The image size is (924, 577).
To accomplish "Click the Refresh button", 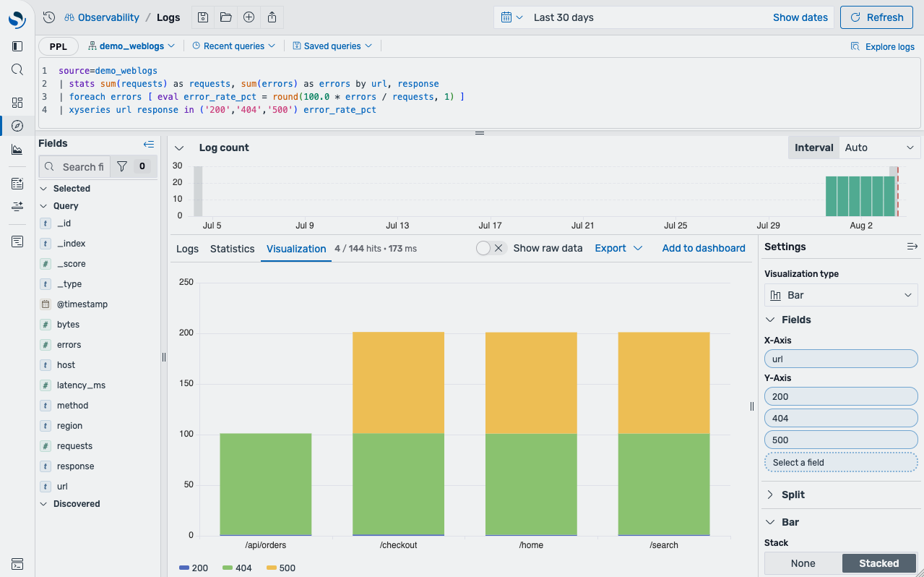I will click(x=876, y=17).
